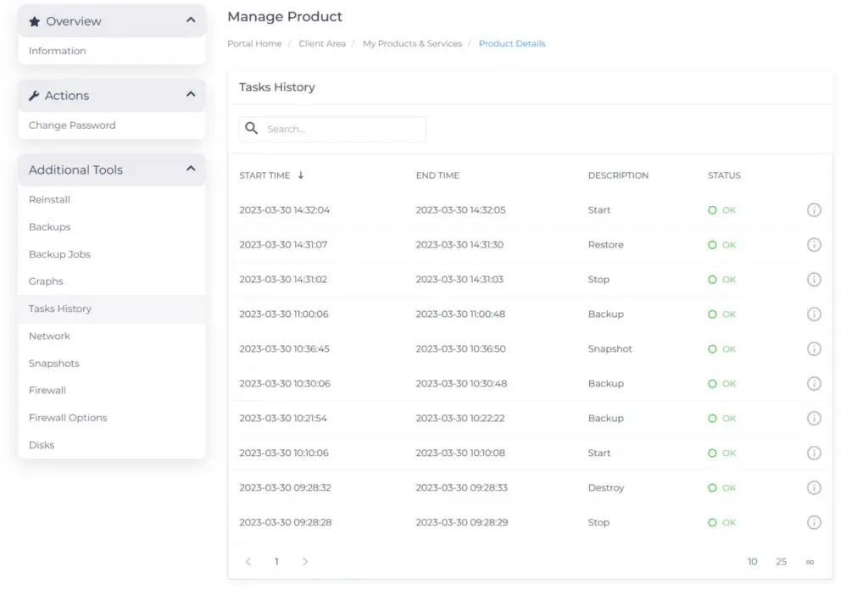Collapse the Overview panel
Screen dimensions: 868x595
pos(191,21)
